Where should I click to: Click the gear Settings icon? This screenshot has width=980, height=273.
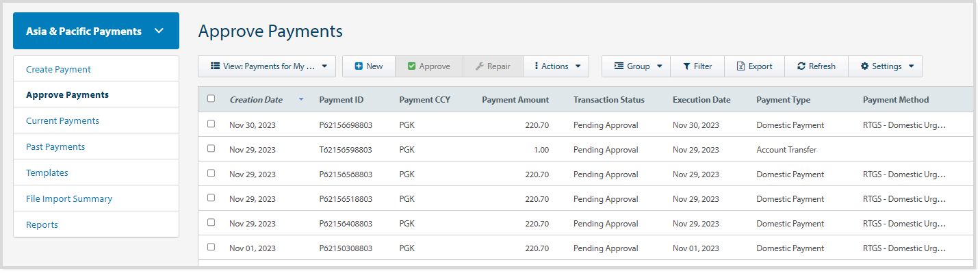tap(864, 66)
